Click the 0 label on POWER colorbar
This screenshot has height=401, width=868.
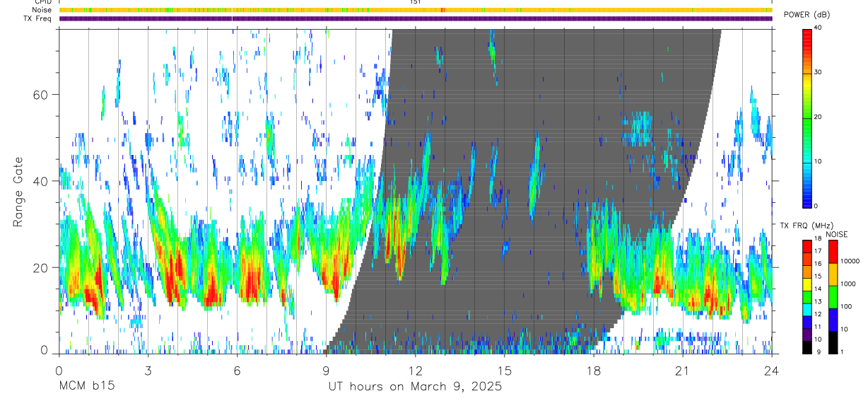point(815,206)
